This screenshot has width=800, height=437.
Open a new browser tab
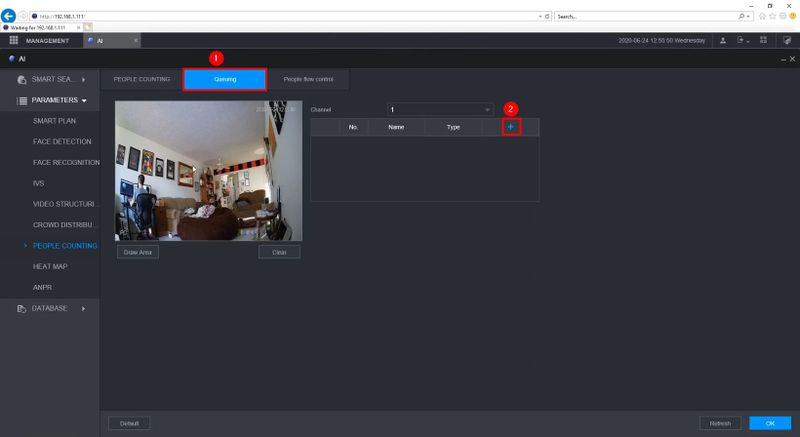click(88, 27)
